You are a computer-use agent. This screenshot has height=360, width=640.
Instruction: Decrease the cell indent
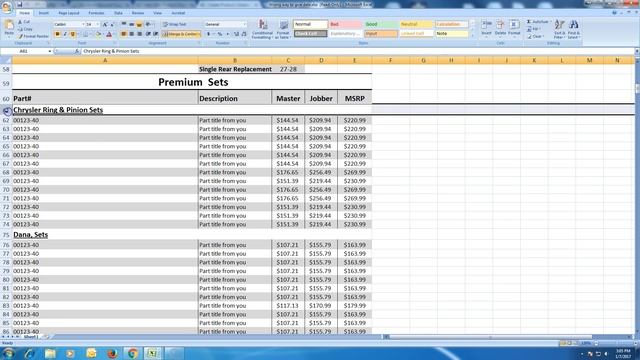148,34
